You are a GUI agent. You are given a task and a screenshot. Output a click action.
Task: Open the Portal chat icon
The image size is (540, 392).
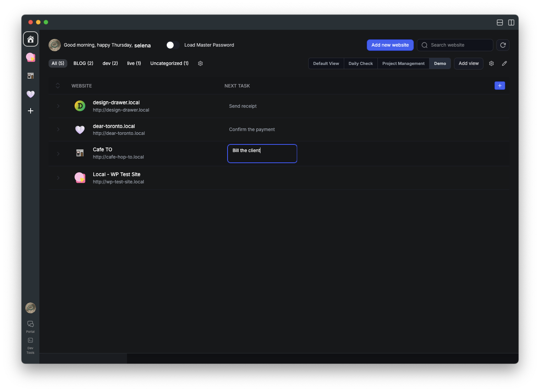(31, 324)
